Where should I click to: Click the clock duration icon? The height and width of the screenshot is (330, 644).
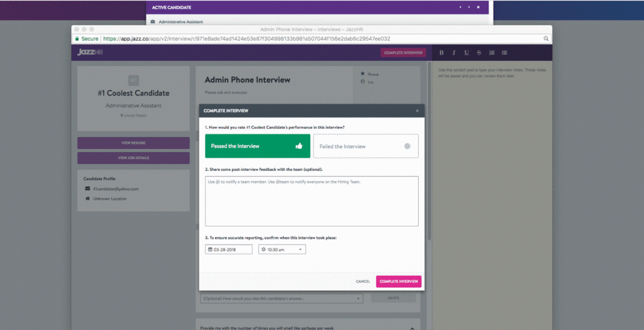pos(363,82)
